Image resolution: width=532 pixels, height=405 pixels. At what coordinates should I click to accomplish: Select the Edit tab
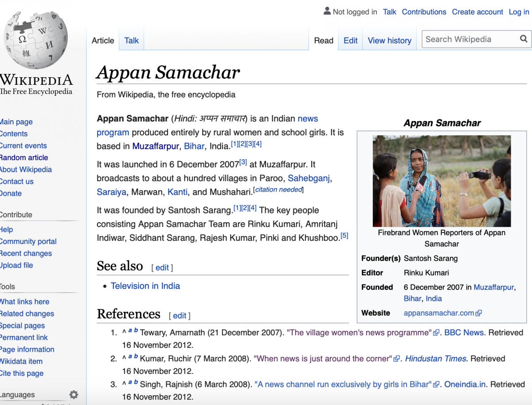350,40
